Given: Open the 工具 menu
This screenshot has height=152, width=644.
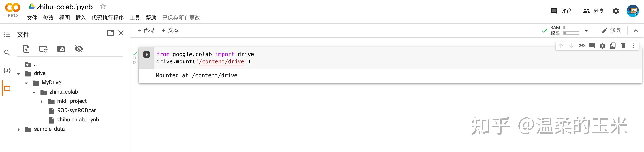Looking at the screenshot, I should pos(134,18).
